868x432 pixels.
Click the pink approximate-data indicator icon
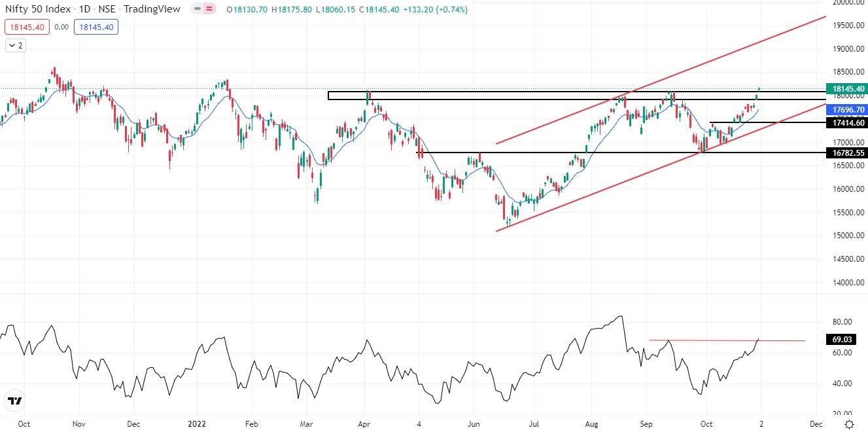pos(209,10)
